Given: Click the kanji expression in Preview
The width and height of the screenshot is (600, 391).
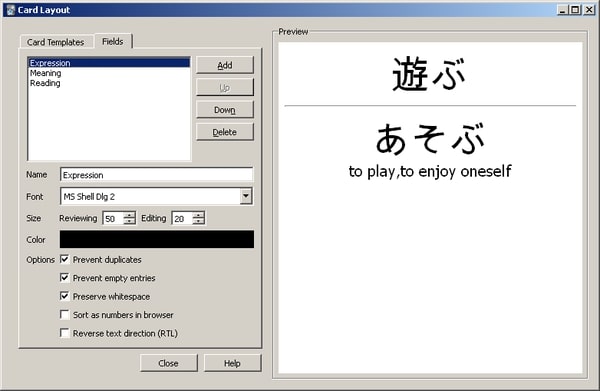Looking at the screenshot, I should (x=429, y=74).
